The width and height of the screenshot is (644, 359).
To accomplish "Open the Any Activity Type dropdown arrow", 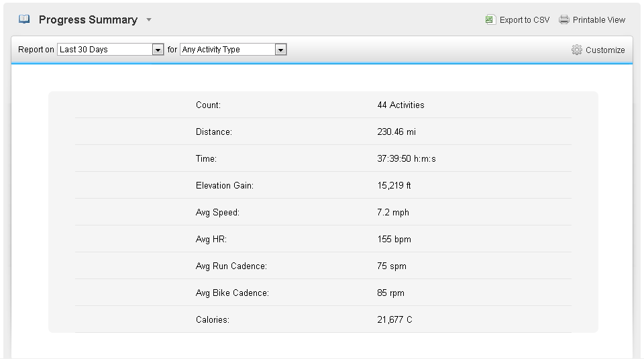I will click(x=280, y=50).
